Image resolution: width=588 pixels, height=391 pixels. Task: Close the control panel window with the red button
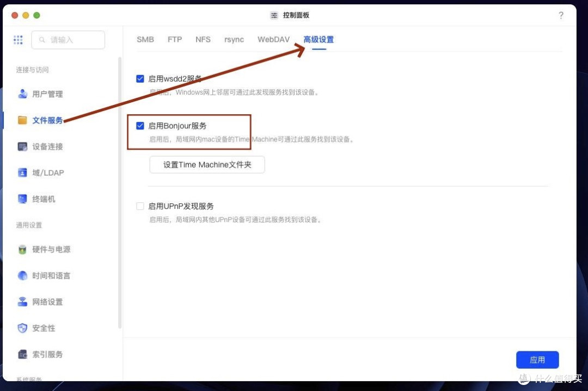15,15
